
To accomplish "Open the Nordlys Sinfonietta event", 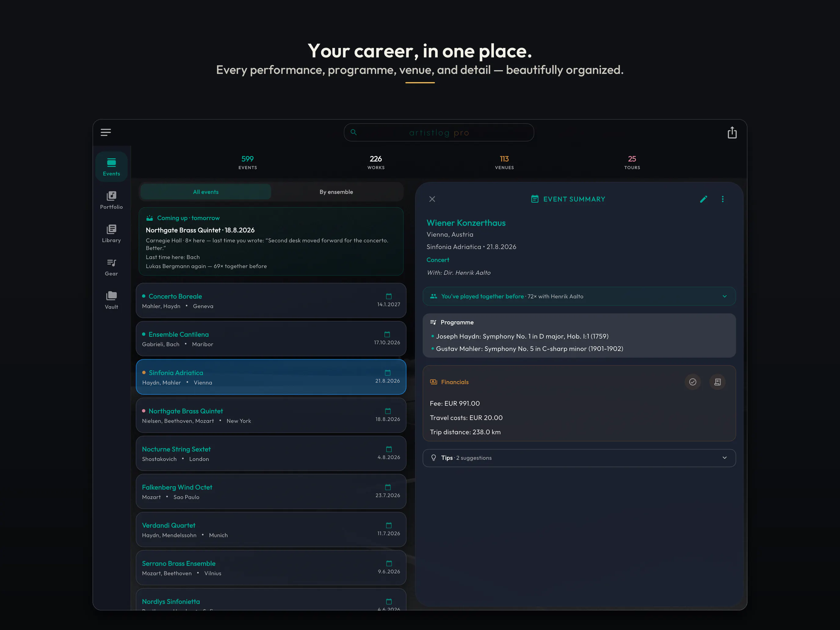I will pyautogui.click(x=271, y=599).
